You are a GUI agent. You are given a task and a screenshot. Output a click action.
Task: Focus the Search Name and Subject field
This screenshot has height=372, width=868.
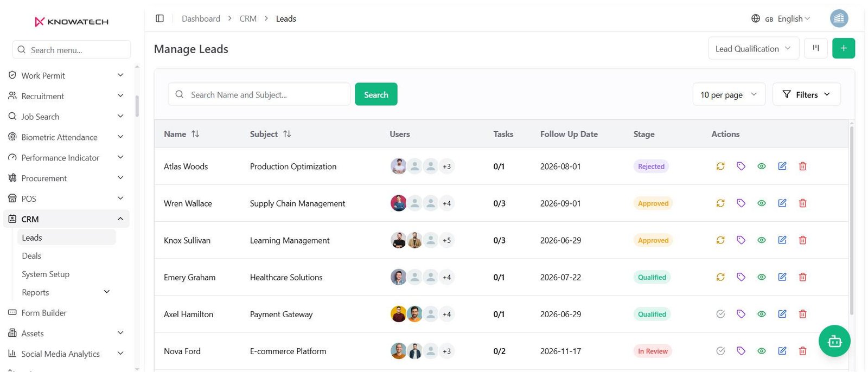259,94
